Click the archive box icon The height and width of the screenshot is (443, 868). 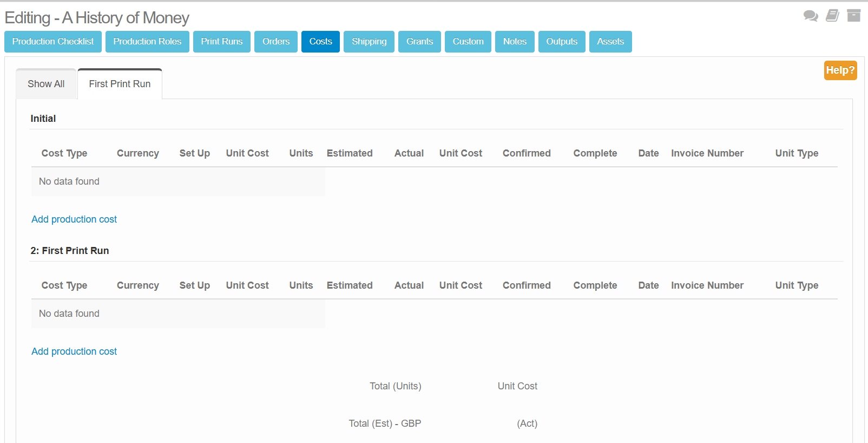[853, 16]
